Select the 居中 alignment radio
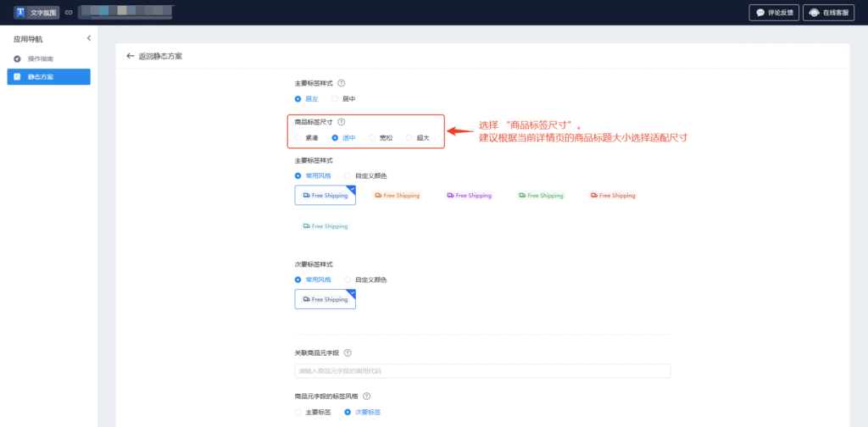This screenshot has height=427, width=868. [x=335, y=99]
